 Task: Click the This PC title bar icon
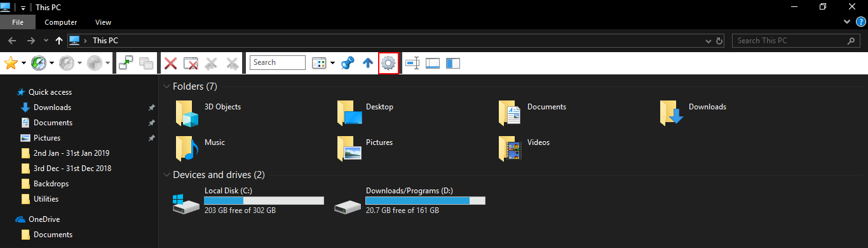[x=6, y=6]
